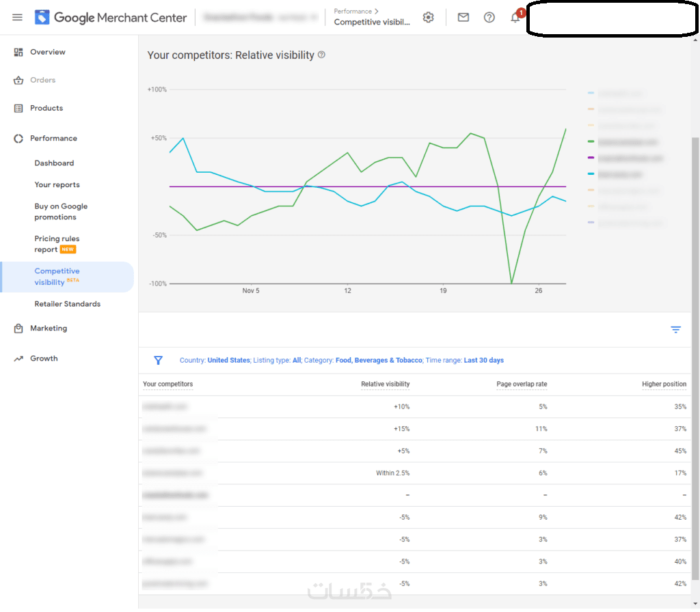The height and width of the screenshot is (612, 700).
Task: Open the settings gear icon
Action: coord(428,18)
